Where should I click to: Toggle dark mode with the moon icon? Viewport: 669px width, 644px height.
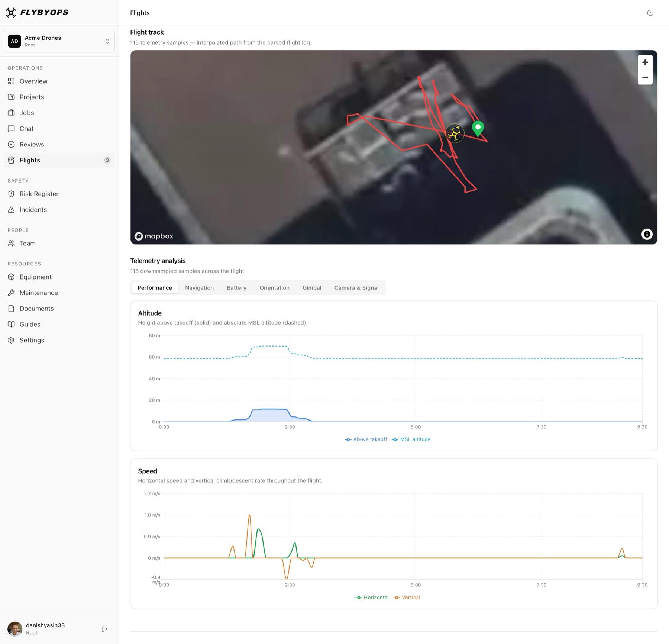[650, 13]
